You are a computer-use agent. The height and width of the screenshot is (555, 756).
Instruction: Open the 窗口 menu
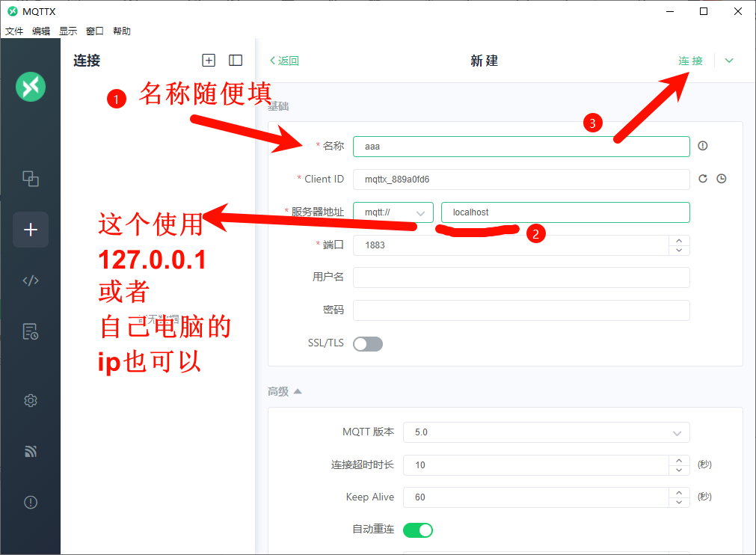(x=95, y=31)
